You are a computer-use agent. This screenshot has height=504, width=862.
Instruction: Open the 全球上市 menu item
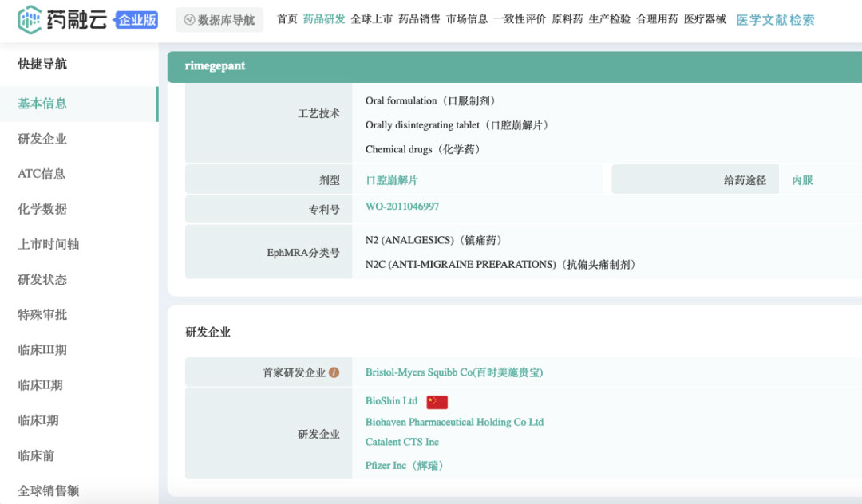point(371,19)
